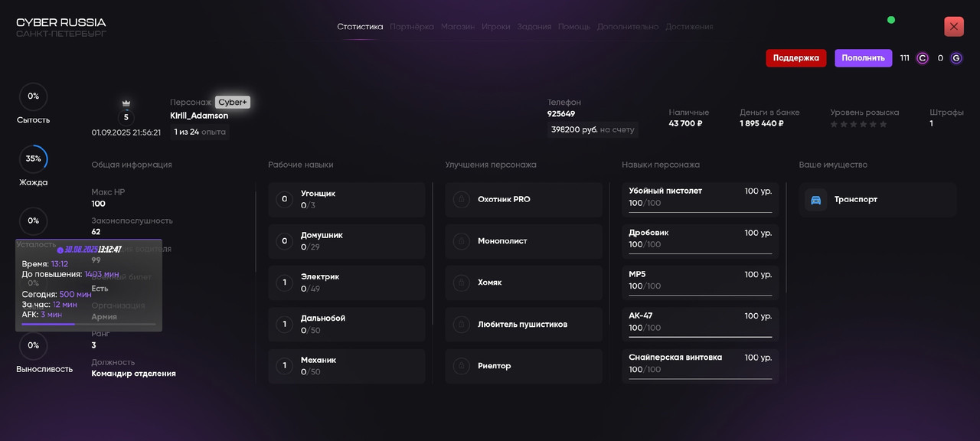Screen dimensions: 980x441
Task: Click the 1 из 24 опыта label
Action: click(x=200, y=132)
